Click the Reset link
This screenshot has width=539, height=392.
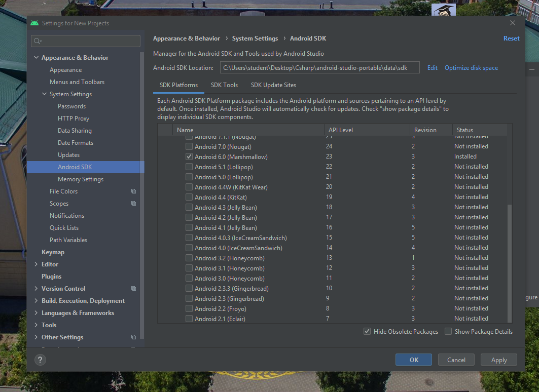click(x=512, y=38)
